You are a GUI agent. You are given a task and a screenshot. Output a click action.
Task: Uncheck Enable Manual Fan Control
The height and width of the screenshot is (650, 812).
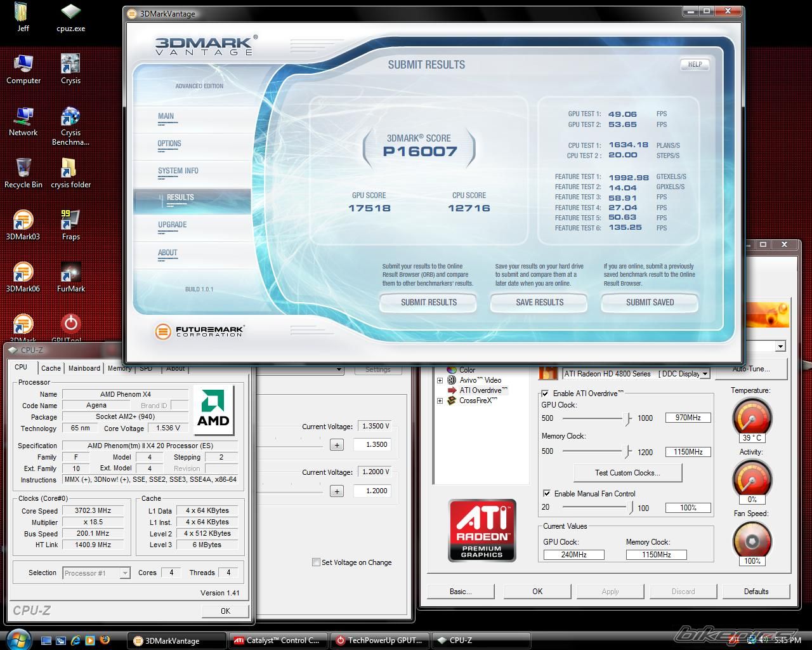click(547, 494)
